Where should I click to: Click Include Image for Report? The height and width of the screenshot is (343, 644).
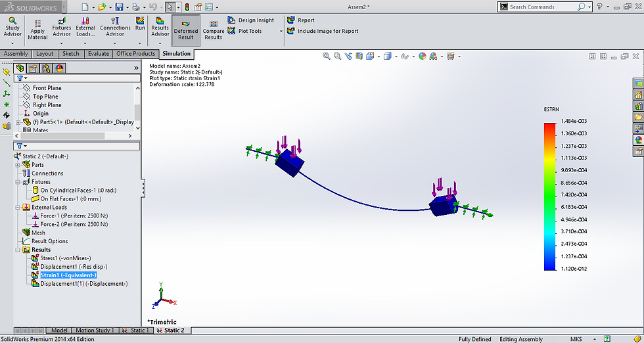tap(323, 31)
